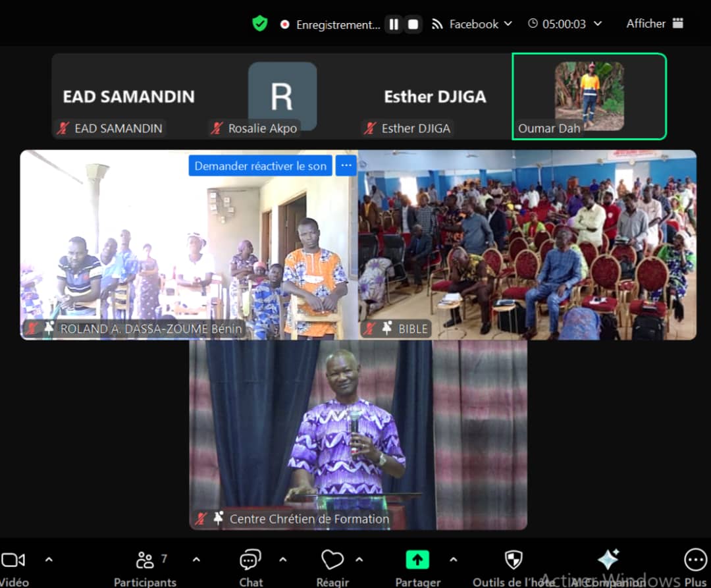Select the Centre Chrétien de Formation video

point(358,435)
